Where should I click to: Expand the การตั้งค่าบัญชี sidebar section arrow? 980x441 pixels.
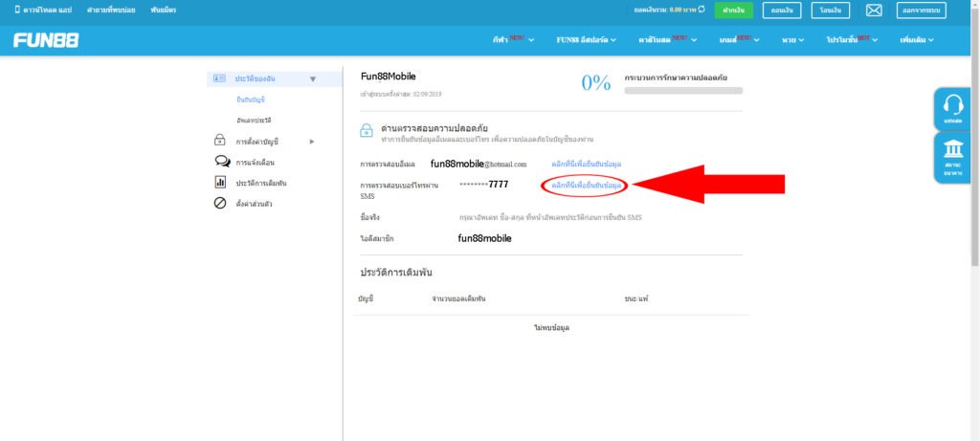(x=311, y=142)
